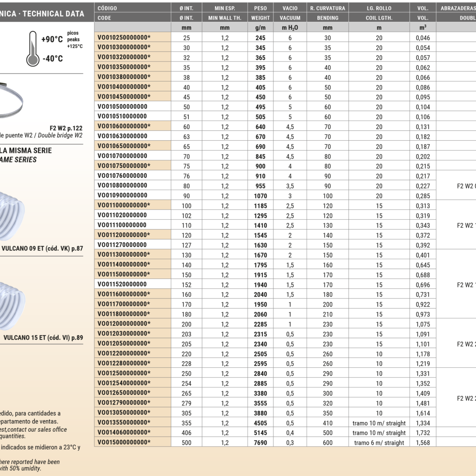The image size is (476, 476).
Task: Select the +90°C maximum temperature label
Action: click(52, 39)
